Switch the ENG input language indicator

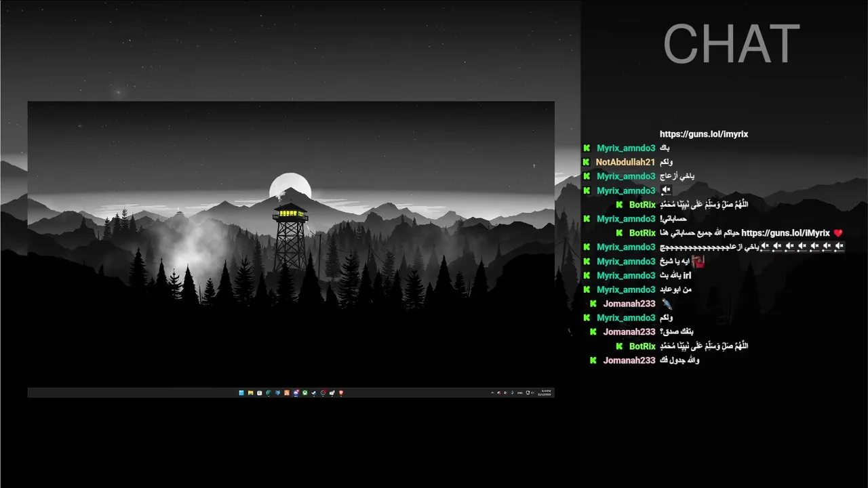click(x=520, y=393)
